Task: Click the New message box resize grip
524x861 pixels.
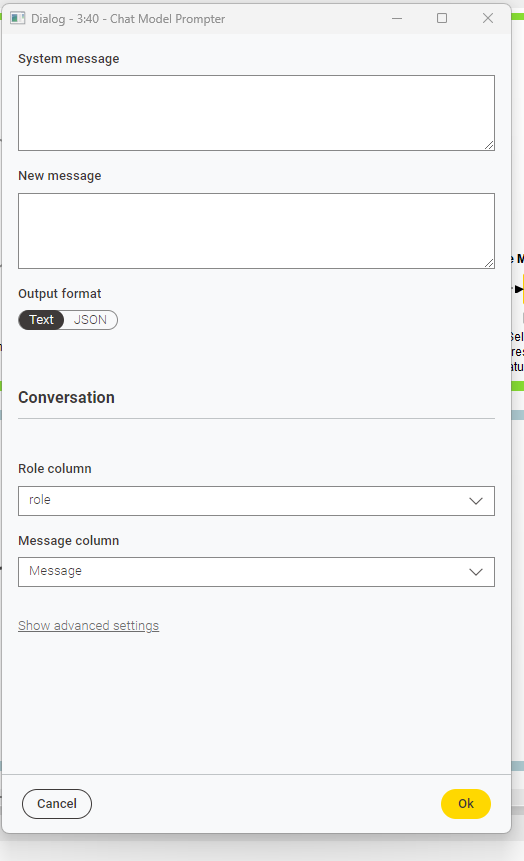Action: (x=489, y=263)
